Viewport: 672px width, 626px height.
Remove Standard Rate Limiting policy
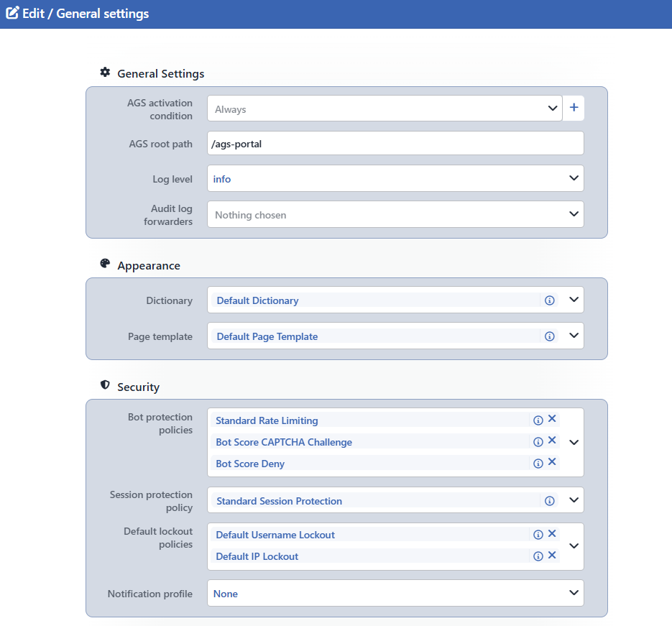552,418
